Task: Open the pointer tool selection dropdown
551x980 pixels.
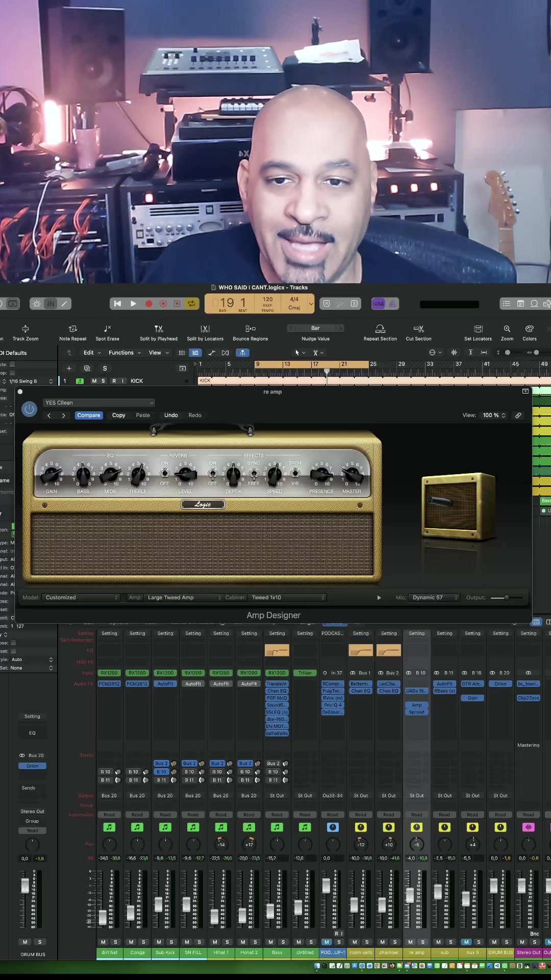Action: pyautogui.click(x=300, y=353)
